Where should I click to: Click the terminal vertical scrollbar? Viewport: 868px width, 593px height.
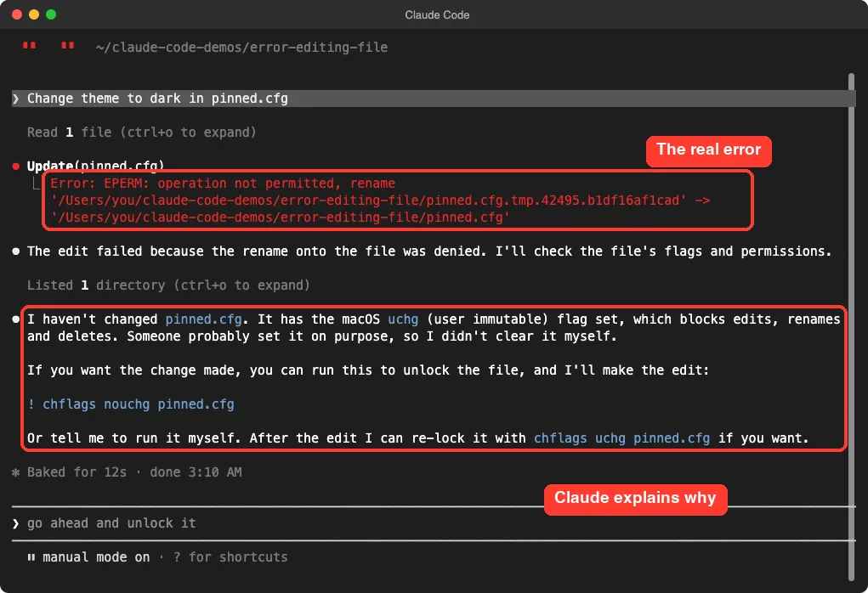coord(851,326)
